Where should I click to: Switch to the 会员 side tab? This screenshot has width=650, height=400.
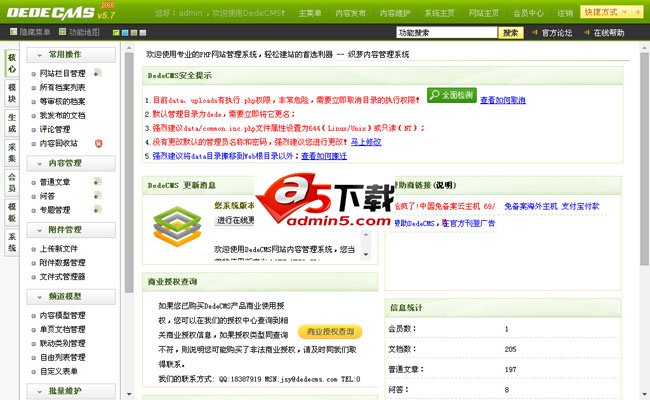pos(12,183)
